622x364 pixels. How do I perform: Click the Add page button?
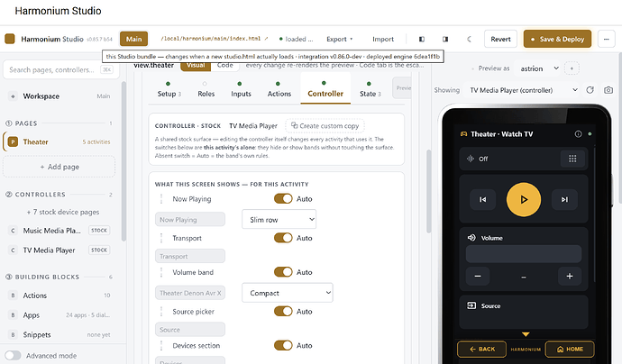[59, 167]
